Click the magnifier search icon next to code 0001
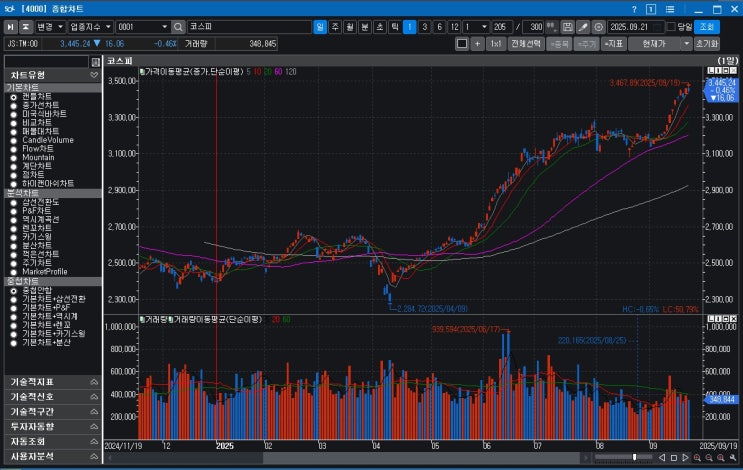Viewport: 743px width, 470px height. pos(178,27)
